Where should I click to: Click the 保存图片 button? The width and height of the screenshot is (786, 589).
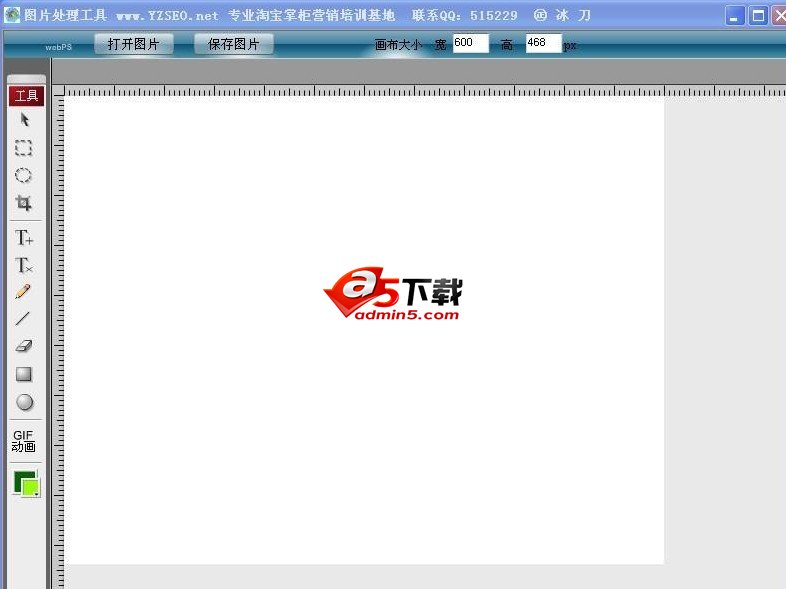click(x=234, y=44)
